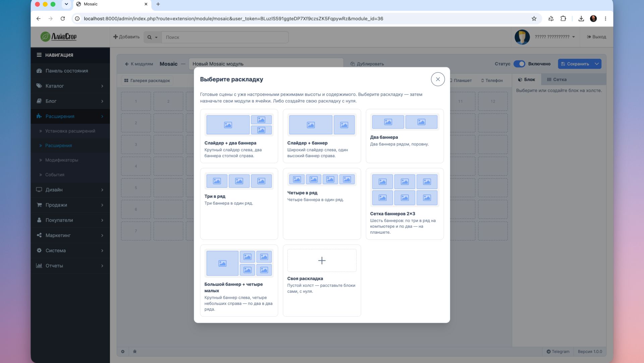Screen dimensions: 644x363
Task: Click settings gear icon in footer
Action: tap(123, 352)
